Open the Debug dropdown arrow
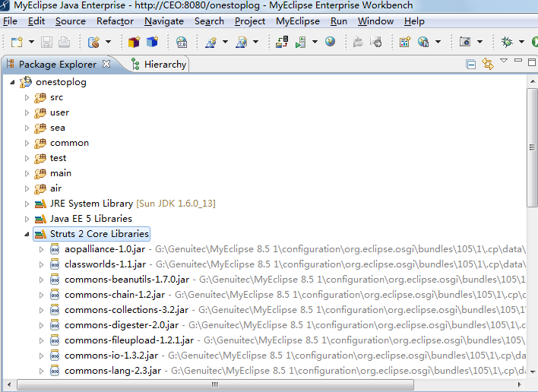538x392 pixels. pos(521,42)
